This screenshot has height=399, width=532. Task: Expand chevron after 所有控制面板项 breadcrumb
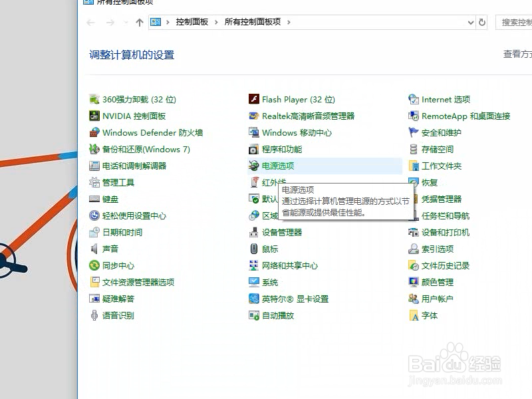click(289, 23)
